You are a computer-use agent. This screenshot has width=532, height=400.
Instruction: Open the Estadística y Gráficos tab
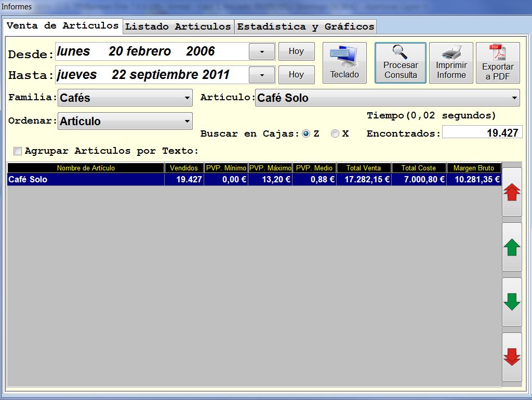click(x=305, y=26)
